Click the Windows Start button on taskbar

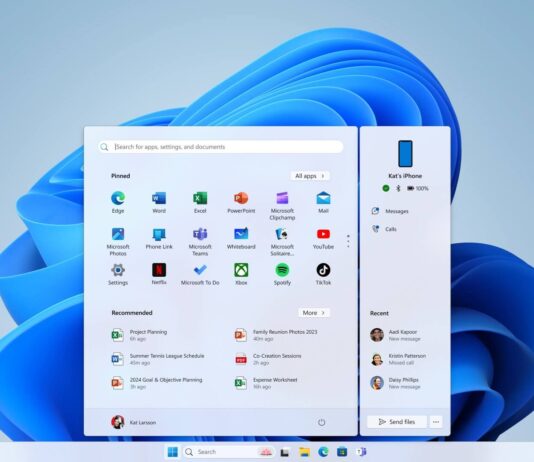173,452
